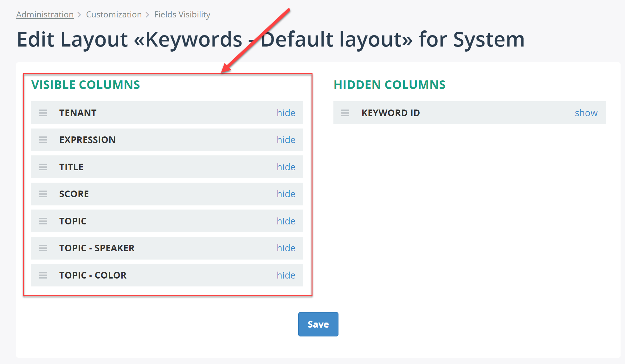Click the drag handle icon for TOPIC - COLOR

click(x=43, y=275)
